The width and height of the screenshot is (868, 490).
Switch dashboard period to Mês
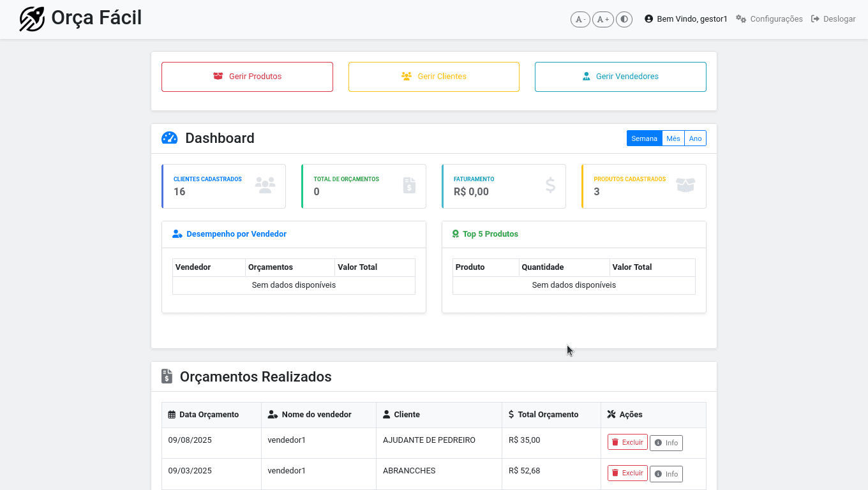pos(673,138)
